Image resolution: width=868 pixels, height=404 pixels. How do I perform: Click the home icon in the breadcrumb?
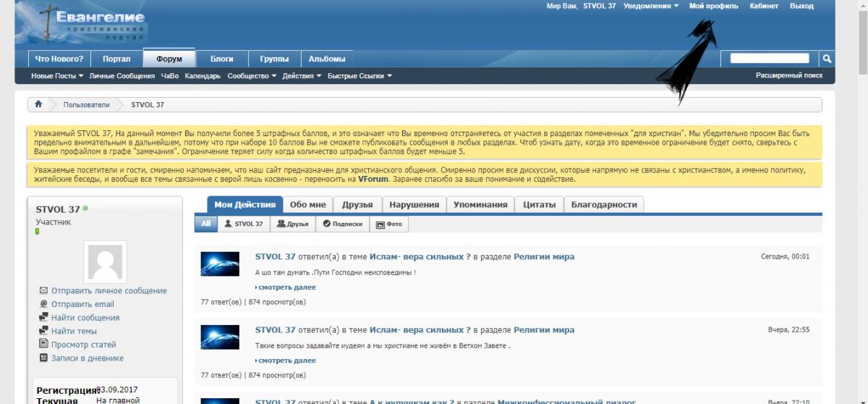38,105
